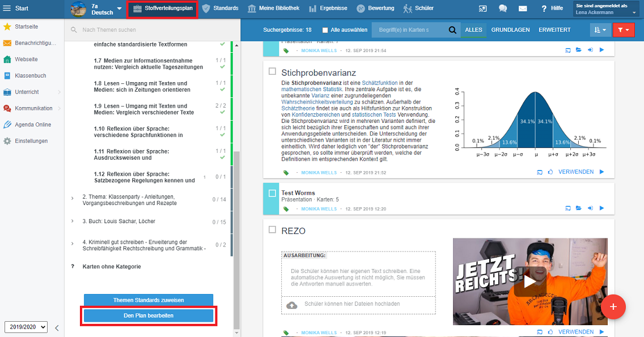The height and width of the screenshot is (337, 644).
Task: Select the Stichprobenvarianz card checkbox
Action: coord(272,71)
